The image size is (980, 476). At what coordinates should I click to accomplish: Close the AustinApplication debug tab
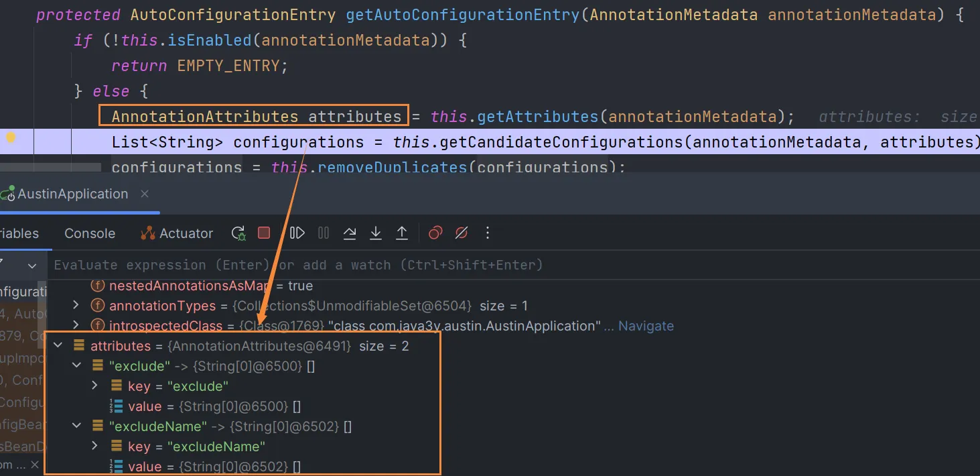[144, 194]
